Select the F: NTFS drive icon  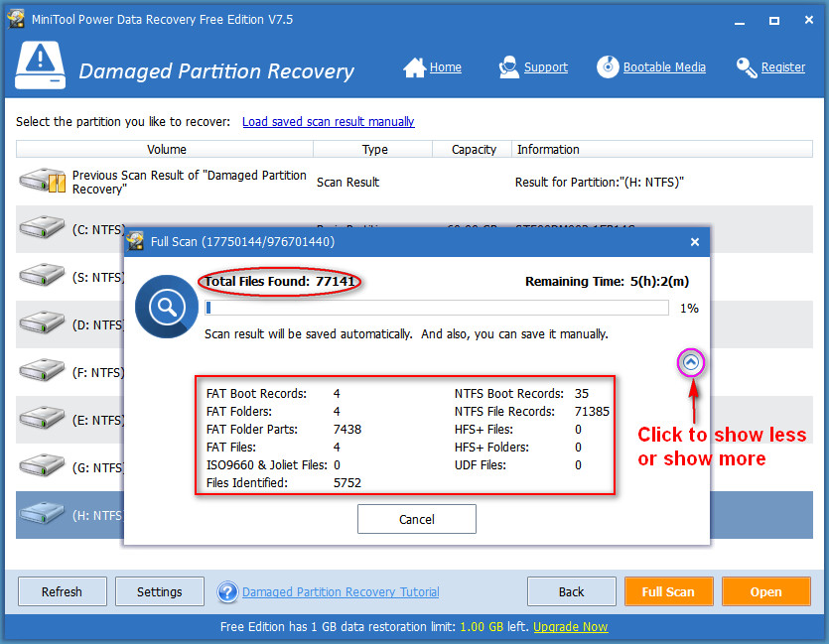(x=42, y=370)
